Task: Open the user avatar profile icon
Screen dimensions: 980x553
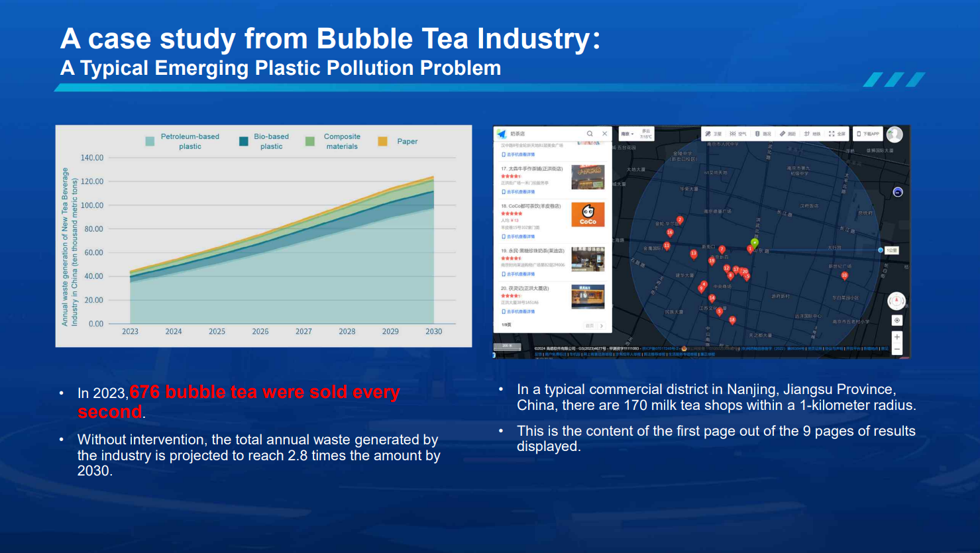Action: pyautogui.click(x=895, y=134)
